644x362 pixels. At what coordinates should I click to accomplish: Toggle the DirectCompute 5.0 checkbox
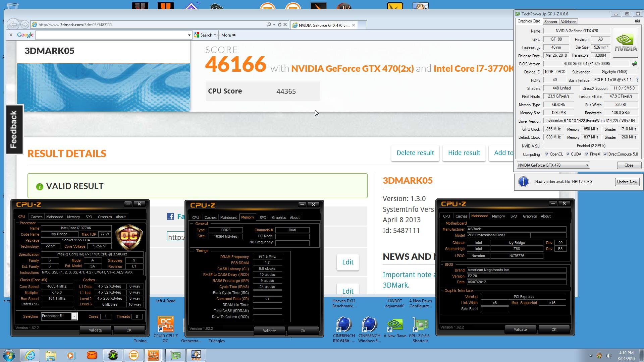605,154
